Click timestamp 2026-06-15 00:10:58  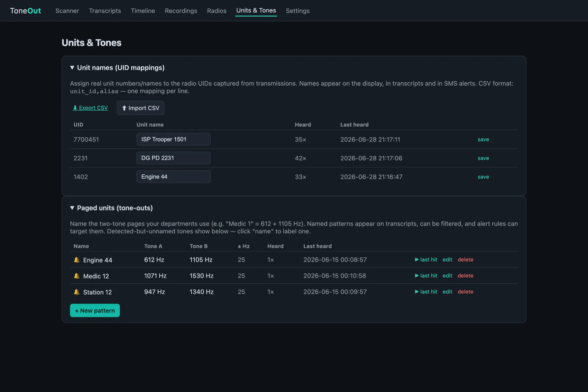(x=334, y=276)
